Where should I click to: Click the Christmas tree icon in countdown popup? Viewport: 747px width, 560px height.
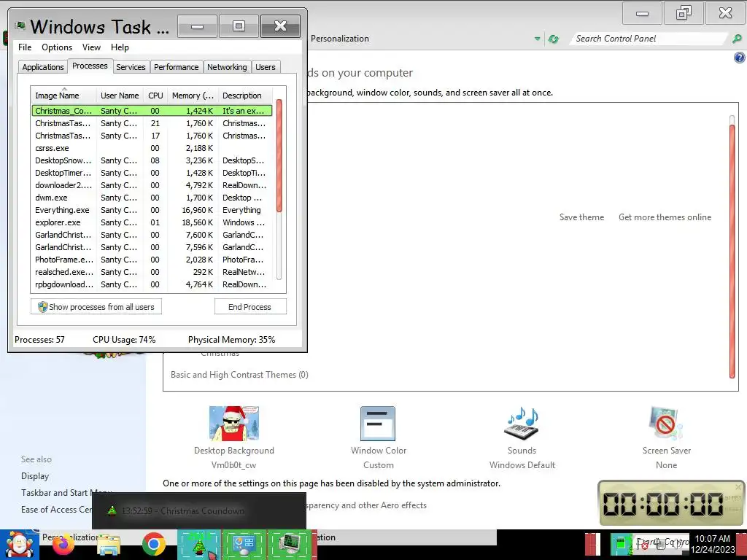pyautogui.click(x=112, y=510)
